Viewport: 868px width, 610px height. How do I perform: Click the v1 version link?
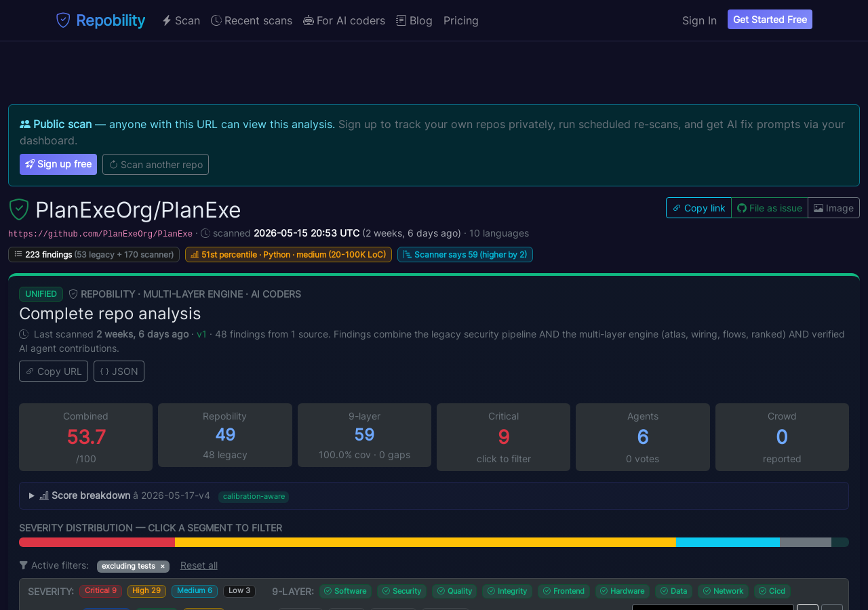202,334
